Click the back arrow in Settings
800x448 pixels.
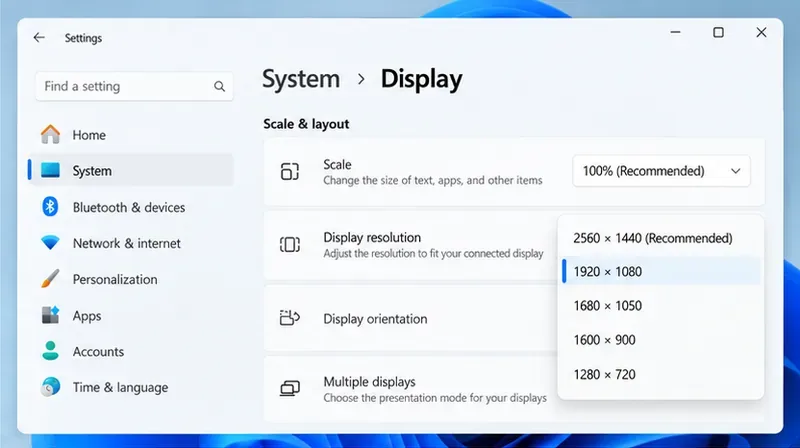39,37
